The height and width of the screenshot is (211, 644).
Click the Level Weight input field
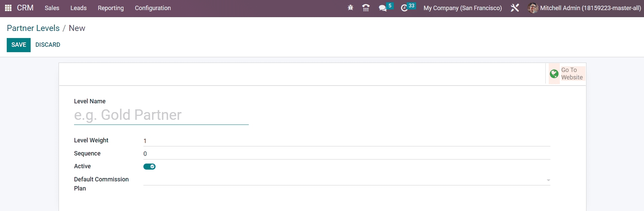click(x=346, y=141)
